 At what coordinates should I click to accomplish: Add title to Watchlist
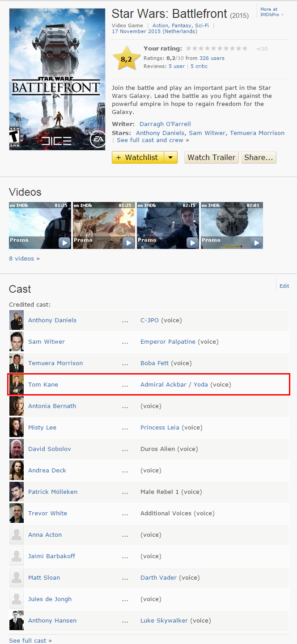point(138,157)
